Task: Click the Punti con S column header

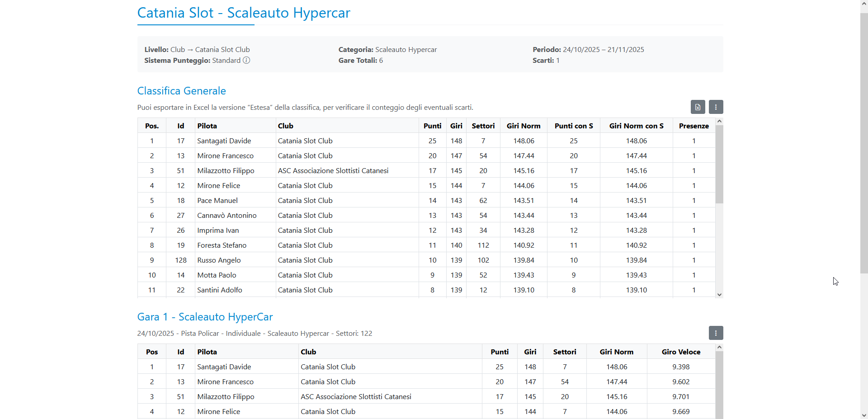Action: (573, 126)
